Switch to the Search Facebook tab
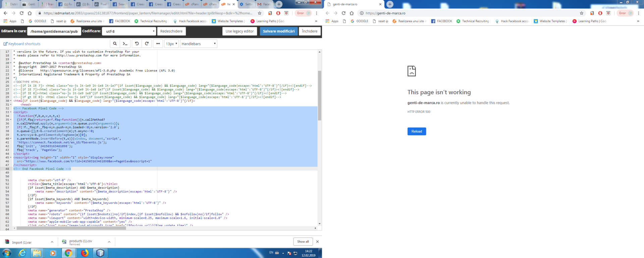The image size is (644, 258). 119,4
